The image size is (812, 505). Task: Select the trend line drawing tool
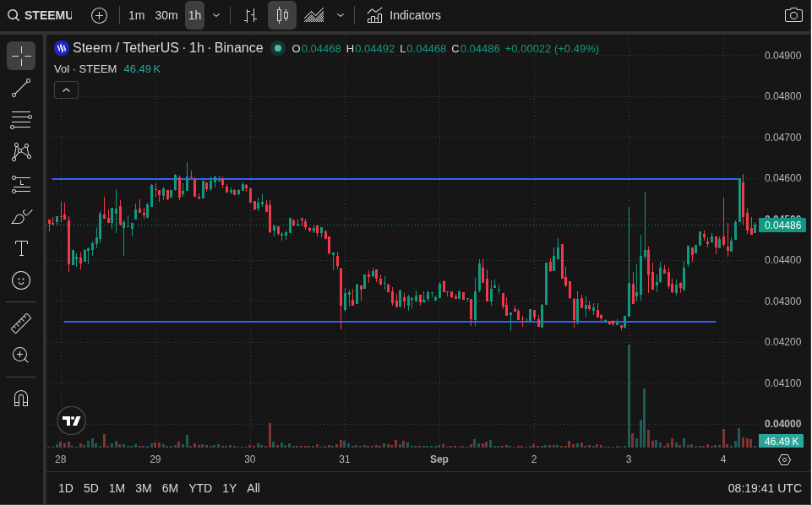click(21, 88)
